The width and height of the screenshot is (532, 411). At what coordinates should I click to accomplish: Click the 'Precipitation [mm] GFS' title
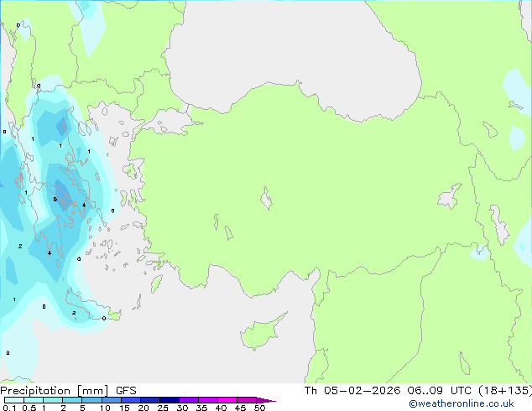68,391
